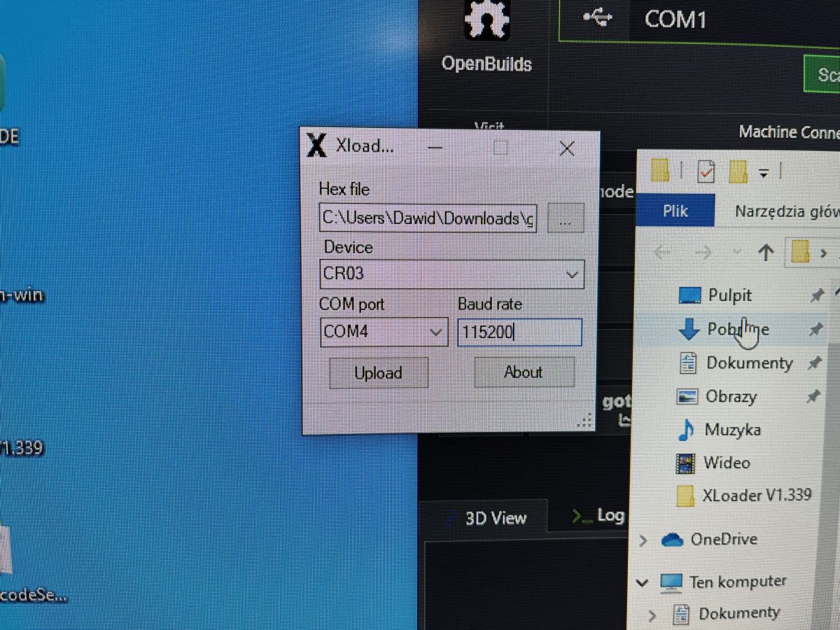Select Dokumenty under Ten komputer

[738, 614]
